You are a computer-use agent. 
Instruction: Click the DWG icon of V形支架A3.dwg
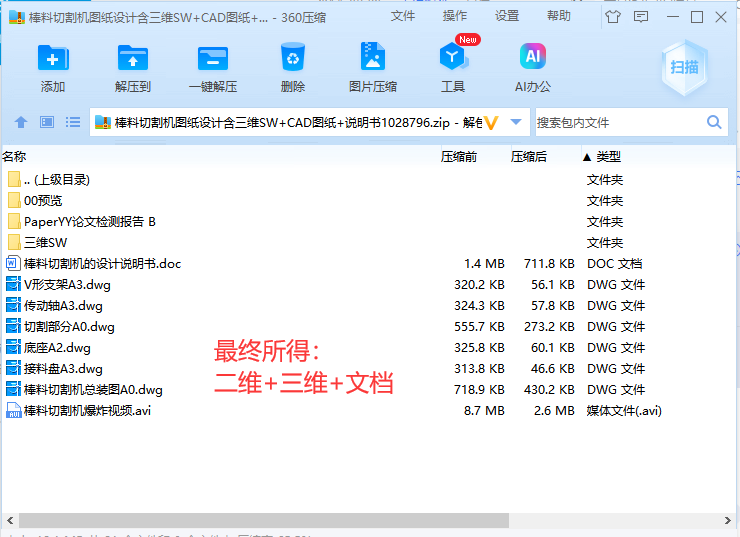tap(13, 285)
